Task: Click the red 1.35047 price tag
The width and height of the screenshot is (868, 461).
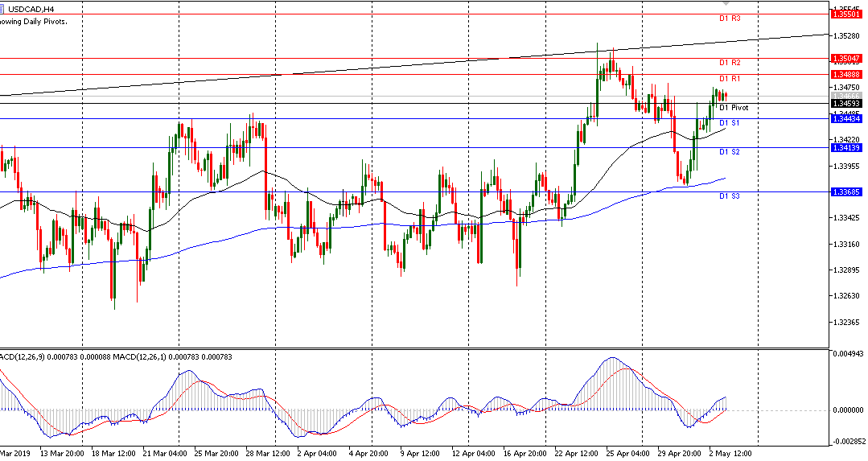Action: point(847,59)
